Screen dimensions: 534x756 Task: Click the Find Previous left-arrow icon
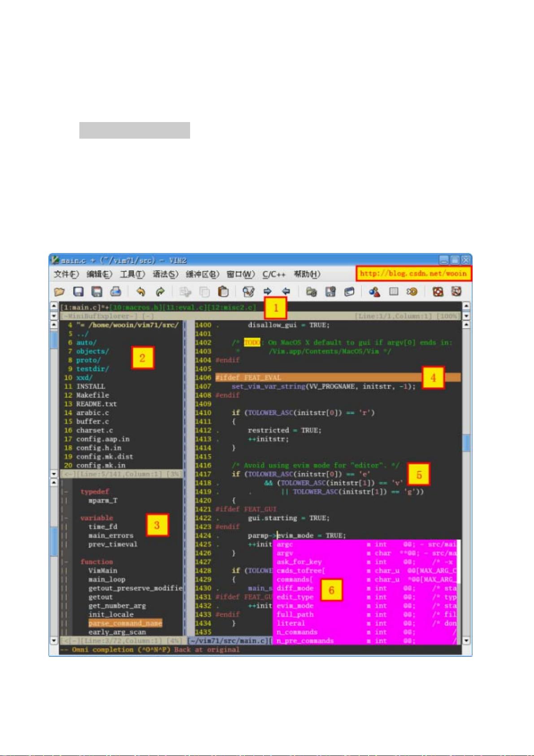click(286, 292)
